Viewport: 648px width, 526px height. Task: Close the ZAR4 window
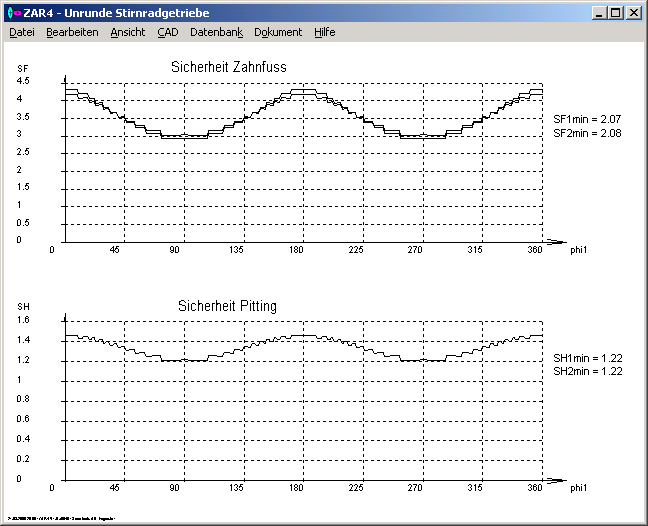pos(633,13)
